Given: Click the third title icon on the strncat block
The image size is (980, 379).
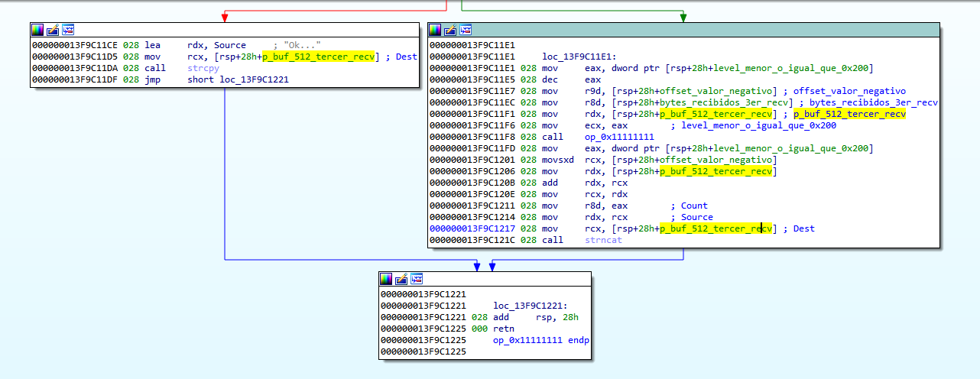Looking at the screenshot, I should pyautogui.click(x=466, y=30).
